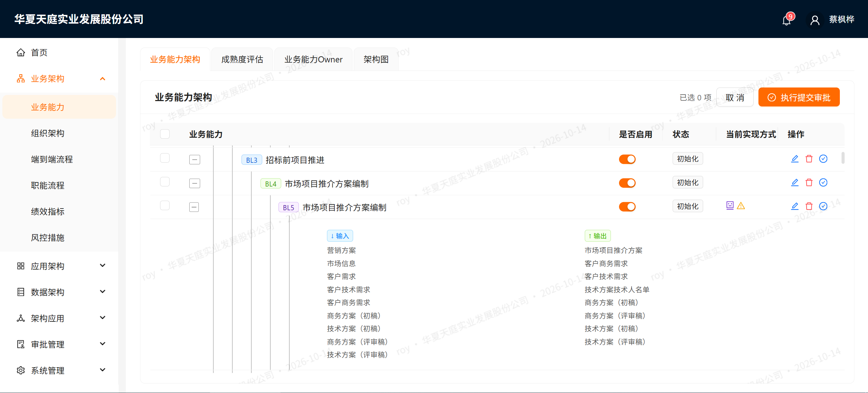This screenshot has height=393, width=868.
Task: Delete the BL4 市场项目推介方案编制 row
Action: pos(809,182)
